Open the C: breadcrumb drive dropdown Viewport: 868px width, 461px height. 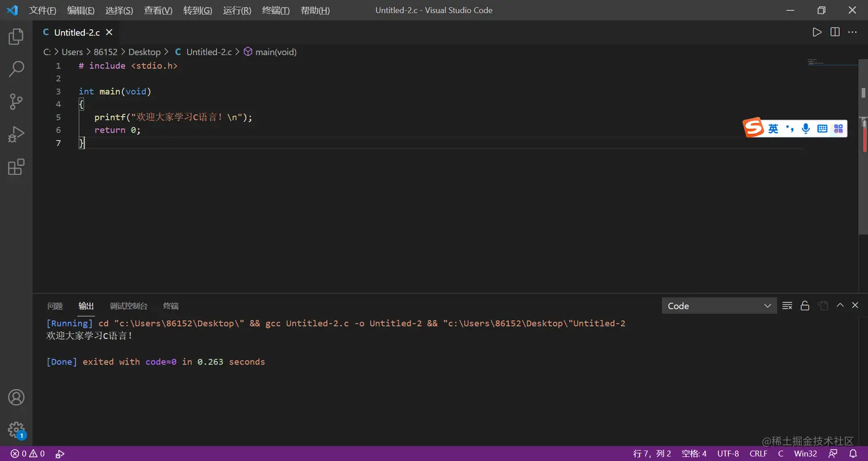(47, 52)
